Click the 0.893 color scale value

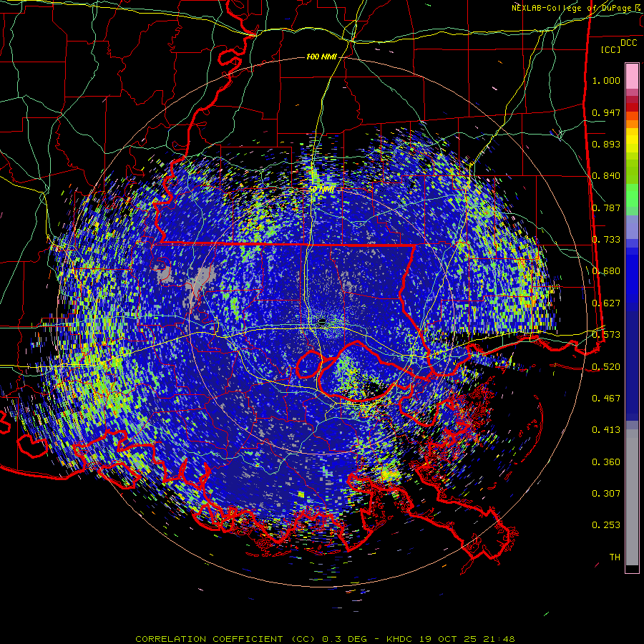click(606, 144)
